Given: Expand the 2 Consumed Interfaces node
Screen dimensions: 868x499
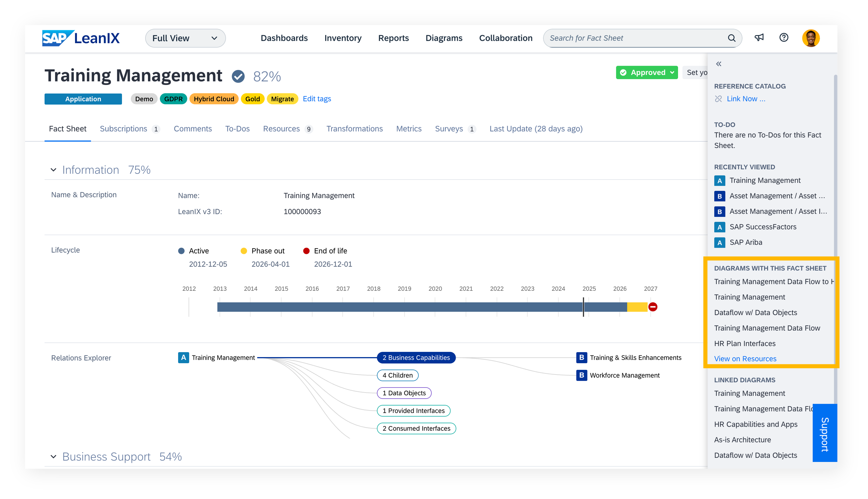Looking at the screenshot, I should 416,428.
